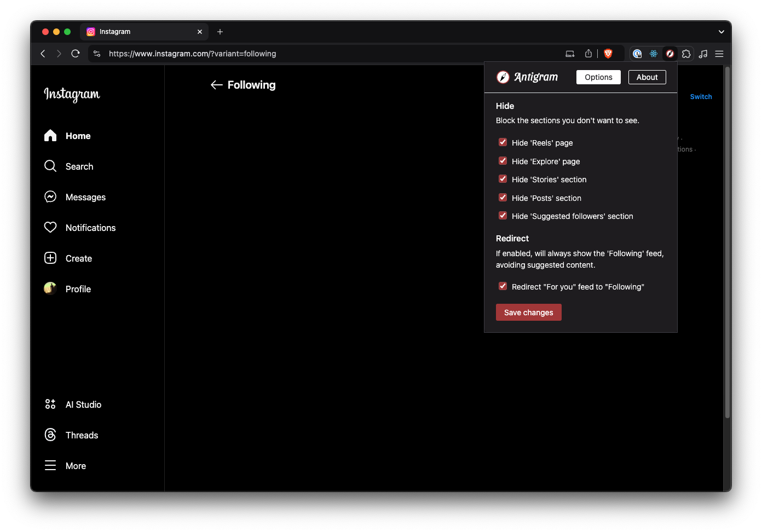
Task: Expand the tab list chevron
Action: [721, 32]
